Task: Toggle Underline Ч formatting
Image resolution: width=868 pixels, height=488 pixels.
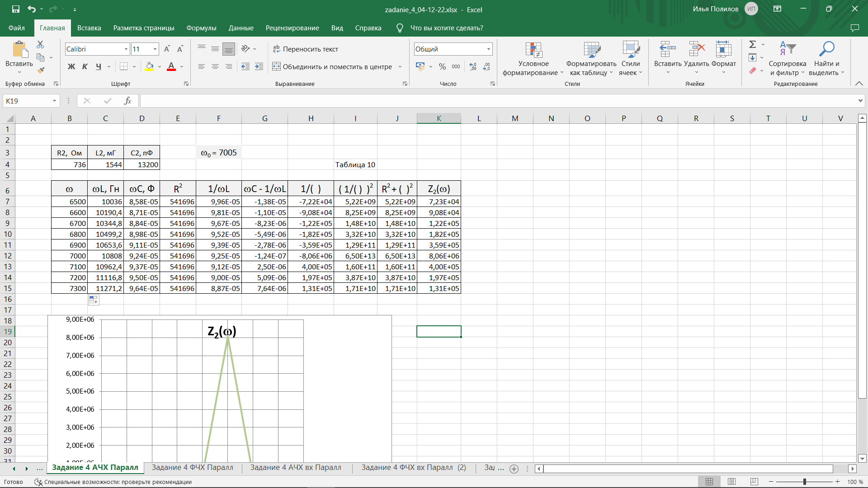Action: [99, 66]
